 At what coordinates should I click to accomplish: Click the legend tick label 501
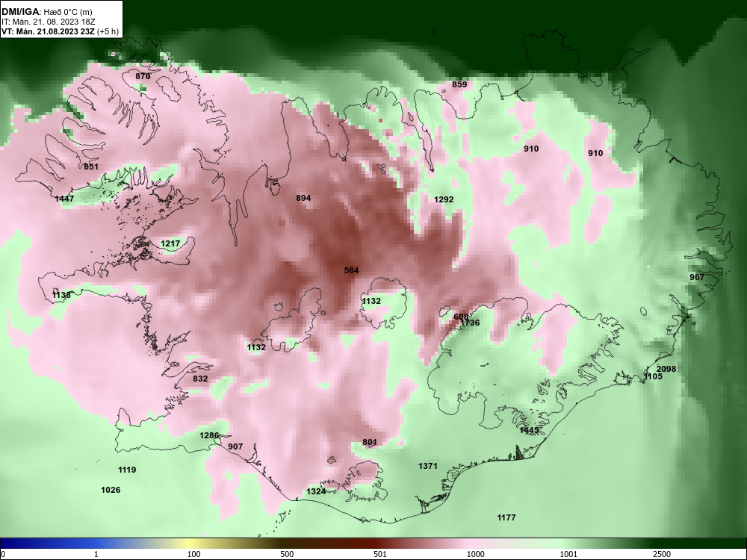tap(380, 554)
